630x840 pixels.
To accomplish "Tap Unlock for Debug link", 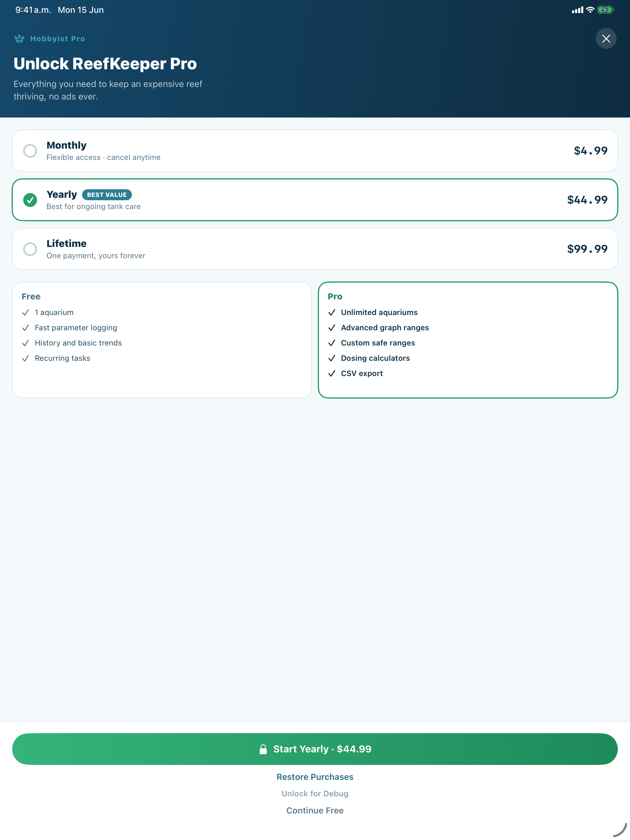I will point(315,794).
